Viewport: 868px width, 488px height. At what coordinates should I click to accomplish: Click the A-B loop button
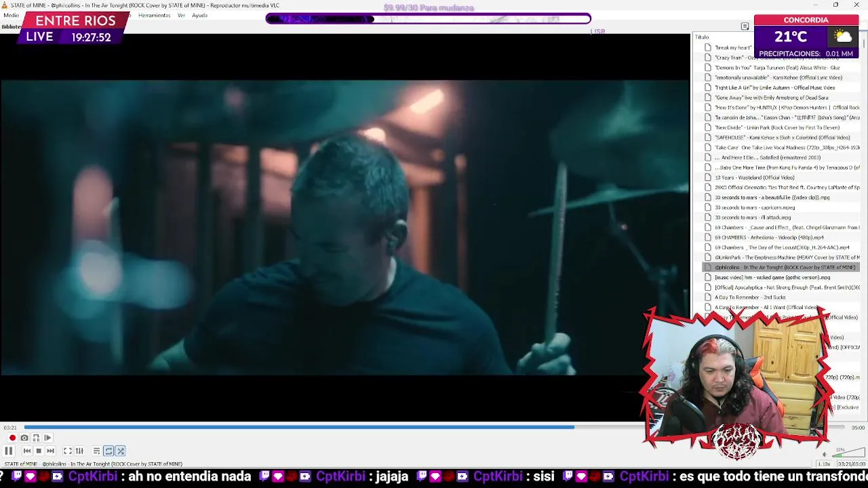36,438
